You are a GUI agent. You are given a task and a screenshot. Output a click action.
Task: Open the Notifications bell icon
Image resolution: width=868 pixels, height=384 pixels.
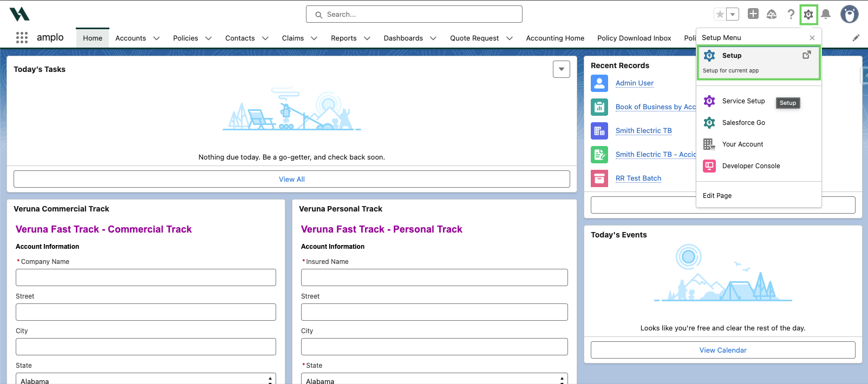[826, 15]
